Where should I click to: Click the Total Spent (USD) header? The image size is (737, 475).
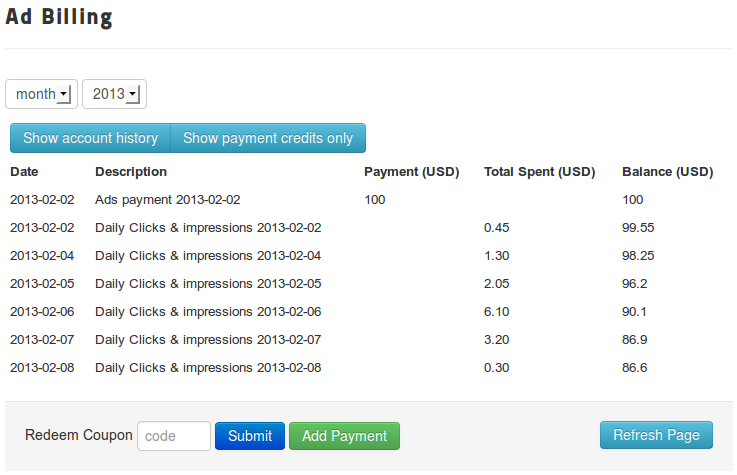tap(539, 172)
